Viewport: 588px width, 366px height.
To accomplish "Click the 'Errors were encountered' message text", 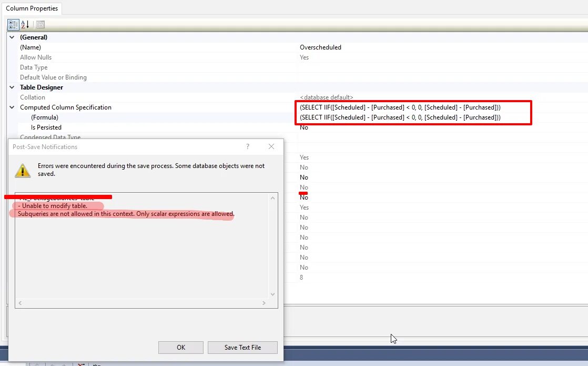I will tap(151, 170).
